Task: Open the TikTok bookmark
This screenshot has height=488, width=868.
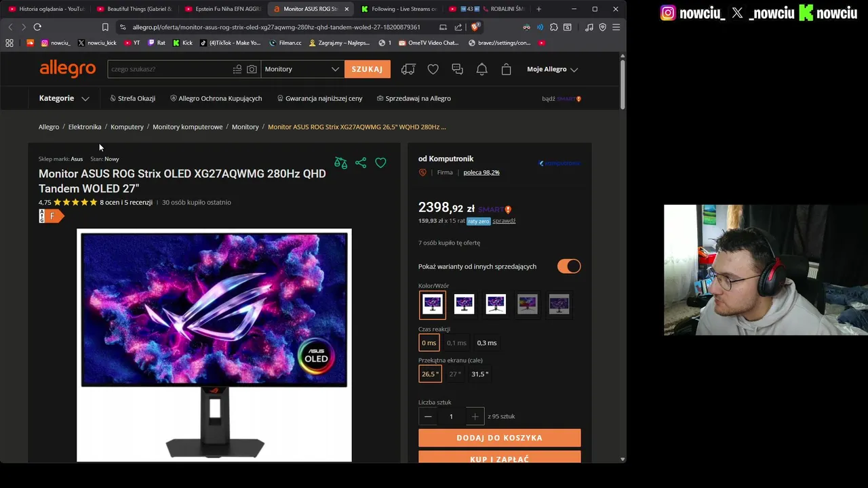Action: (230, 43)
